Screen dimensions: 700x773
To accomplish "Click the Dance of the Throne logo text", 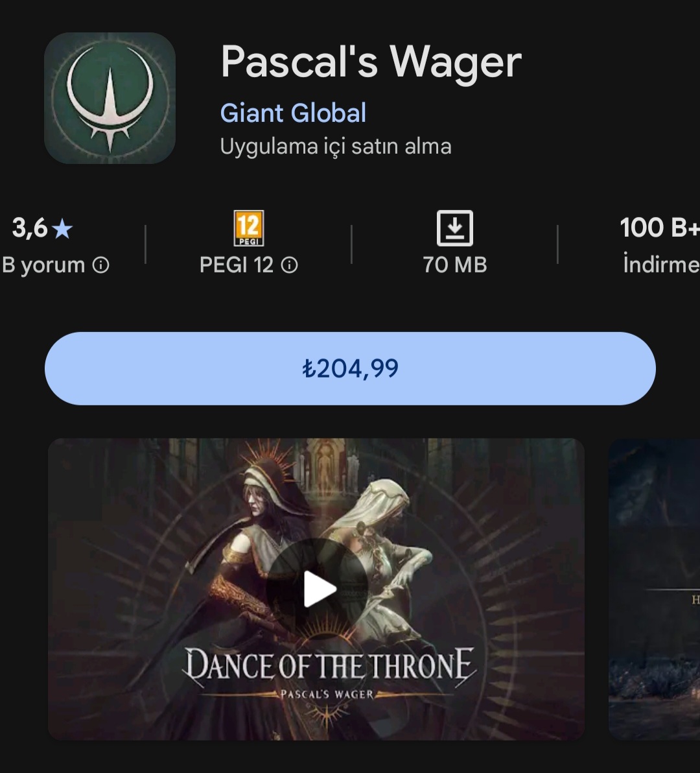I will [329, 667].
